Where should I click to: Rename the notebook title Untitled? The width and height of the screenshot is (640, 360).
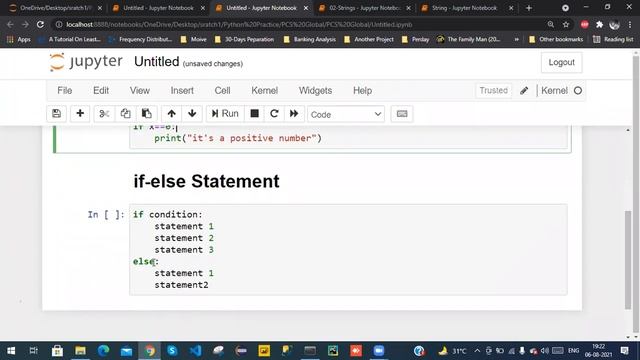point(157,62)
